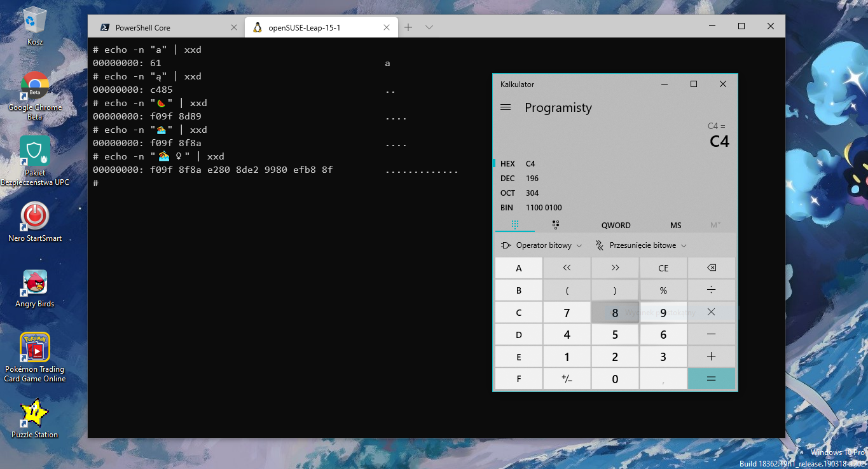Click the hex digit C key
Viewport: 868px width, 469px height.
519,312
